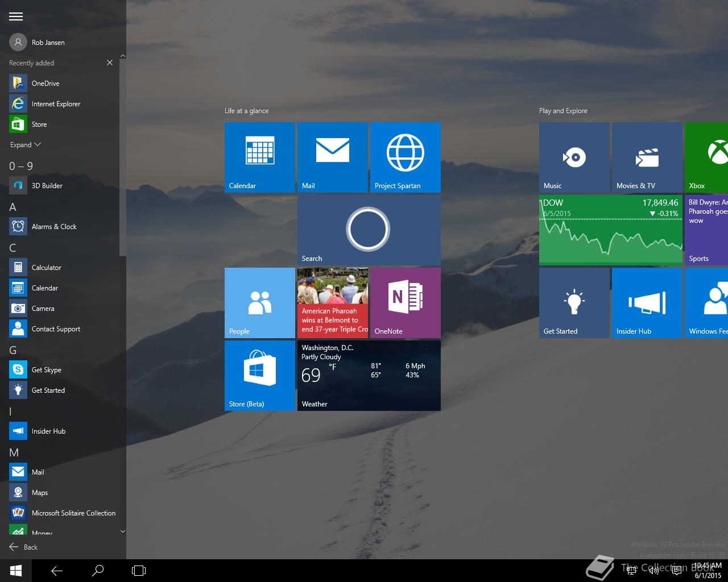728x582 pixels.
Task: Launch the Mail tile
Action: [332, 157]
